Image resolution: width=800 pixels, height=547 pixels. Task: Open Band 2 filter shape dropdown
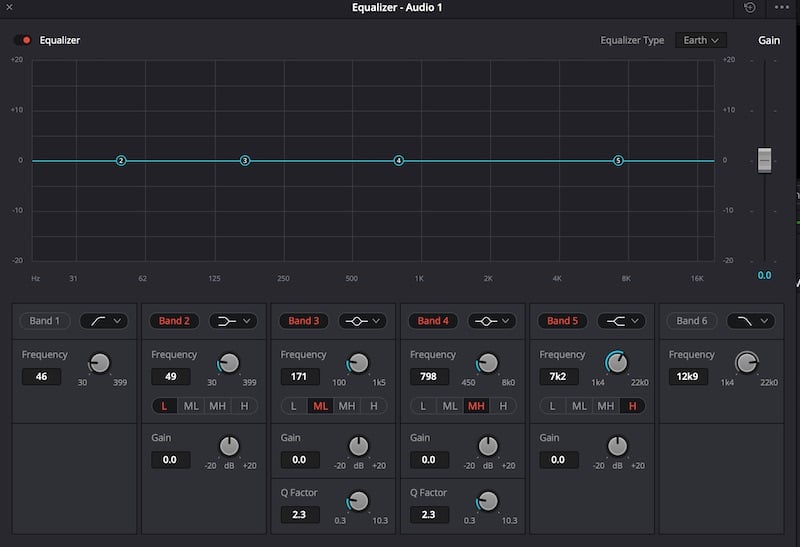click(233, 321)
